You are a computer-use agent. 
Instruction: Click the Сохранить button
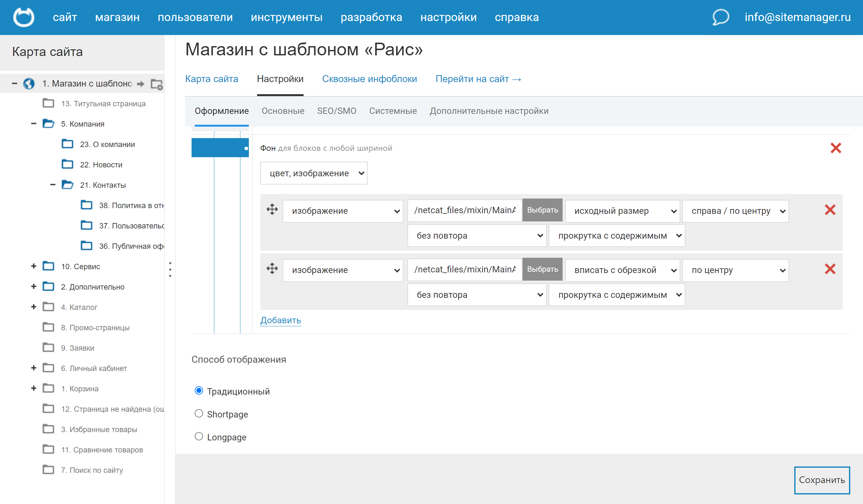(x=822, y=480)
